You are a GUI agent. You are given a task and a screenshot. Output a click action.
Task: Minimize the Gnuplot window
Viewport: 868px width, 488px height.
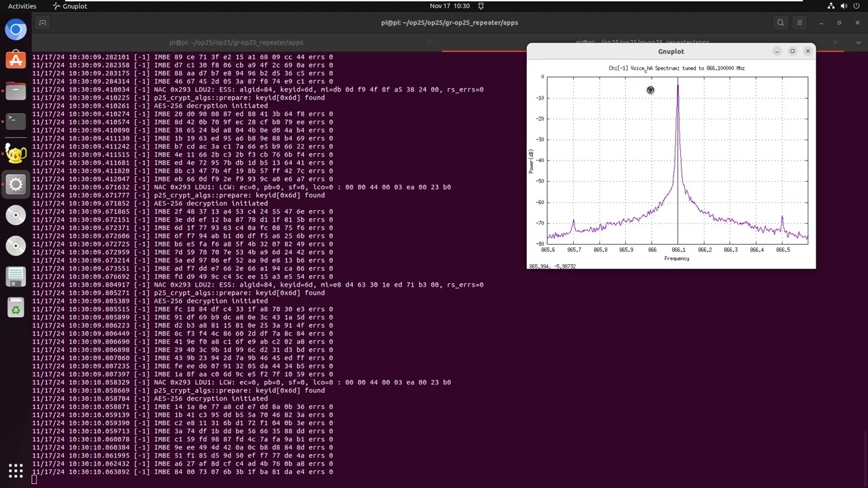776,52
